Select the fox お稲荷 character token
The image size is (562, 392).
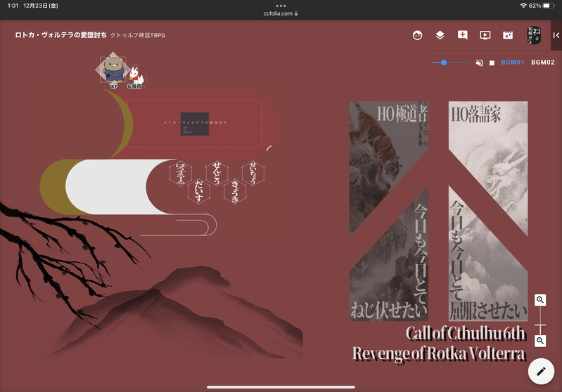tap(136, 77)
